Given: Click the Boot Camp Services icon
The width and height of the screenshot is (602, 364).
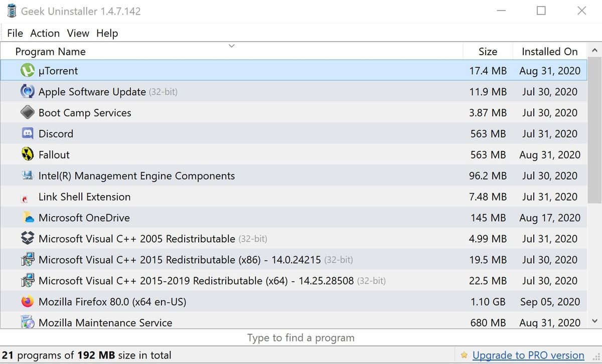Looking at the screenshot, I should pos(27,113).
